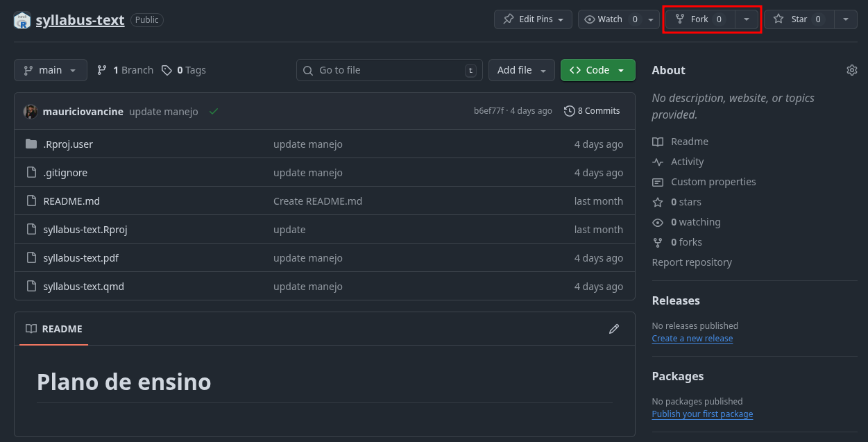
Task: Click the About settings gear icon
Action: coord(851,70)
